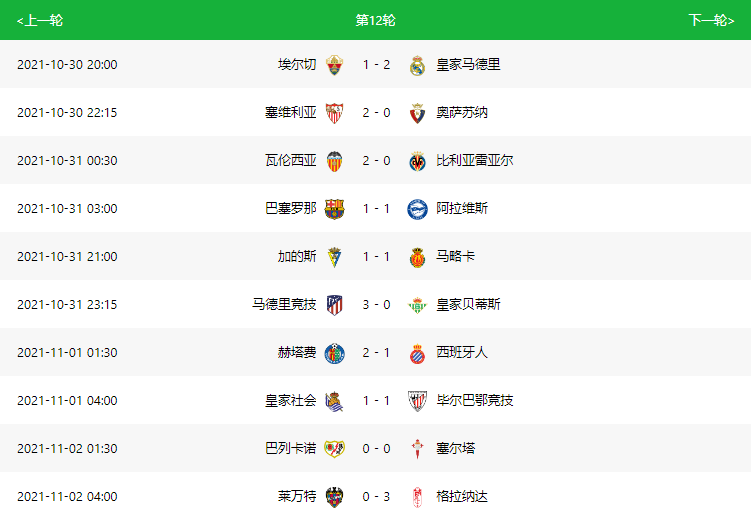
Task: Click the Elche club badge
Action: pos(334,65)
